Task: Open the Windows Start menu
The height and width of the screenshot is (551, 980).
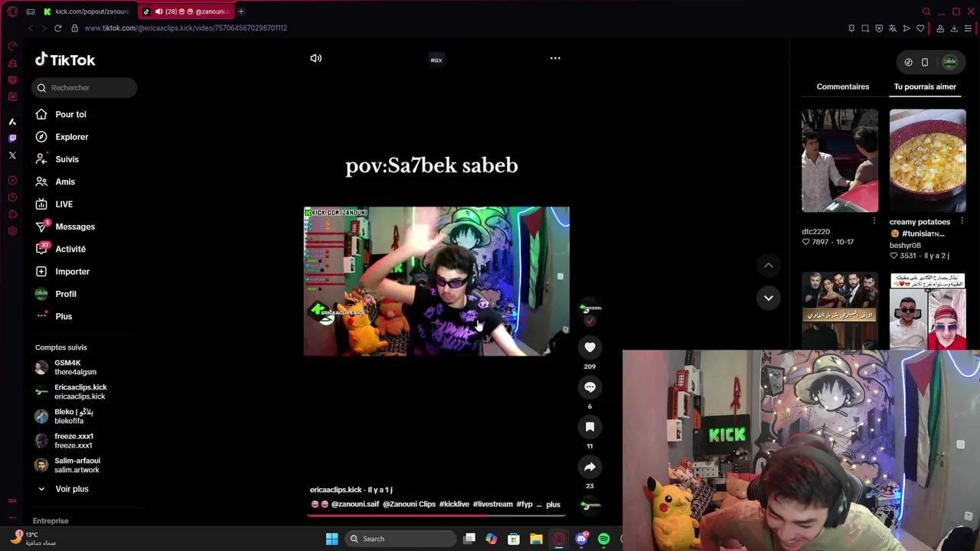Action: 332,539
